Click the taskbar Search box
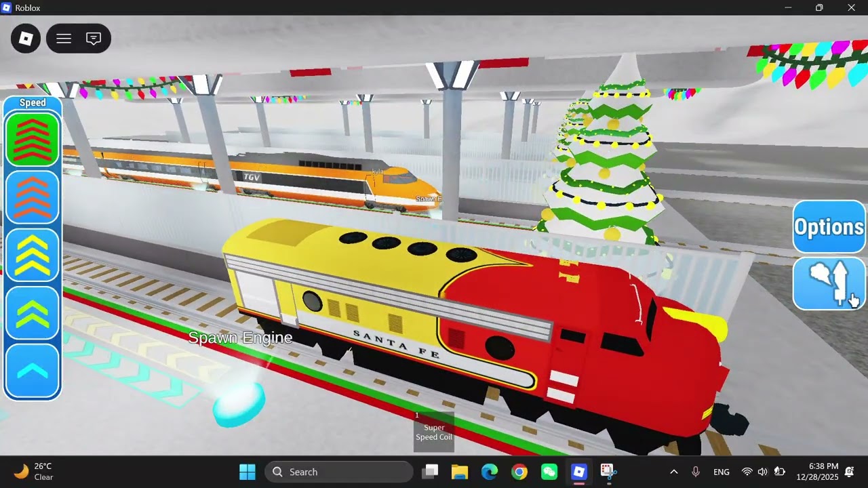This screenshot has height=488, width=868. tap(338, 472)
